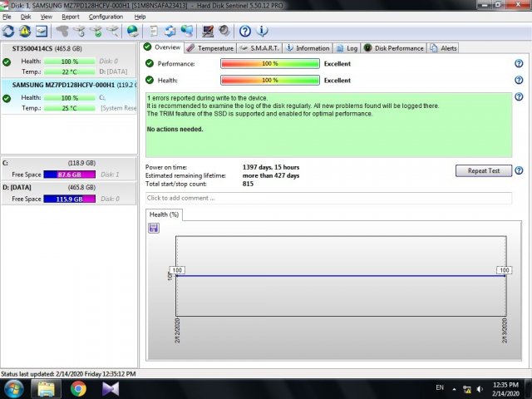The height and width of the screenshot is (399, 532).
Task: Click the blue question mark toolbar icon
Action: click(245, 32)
